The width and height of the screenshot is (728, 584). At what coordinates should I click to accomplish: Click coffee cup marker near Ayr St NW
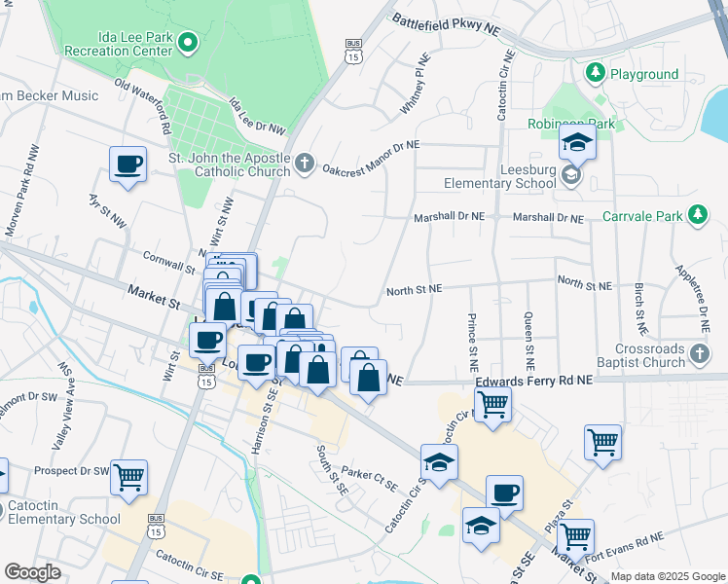pos(127,164)
